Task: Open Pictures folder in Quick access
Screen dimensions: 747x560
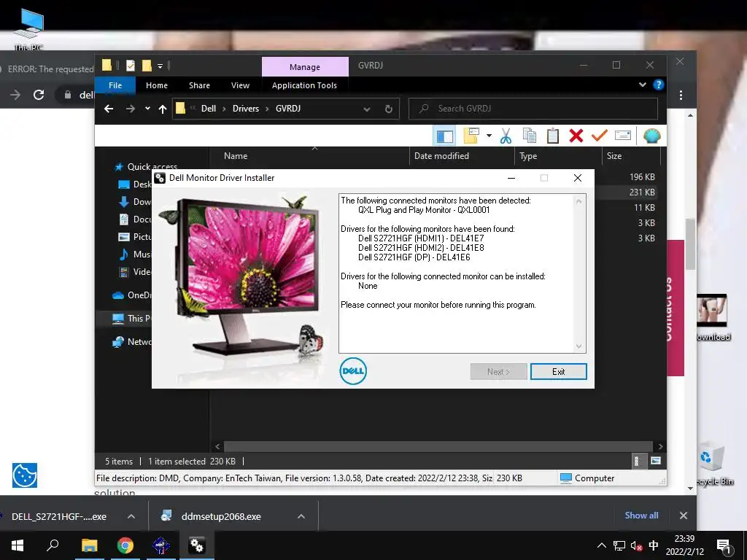Action: (x=135, y=237)
